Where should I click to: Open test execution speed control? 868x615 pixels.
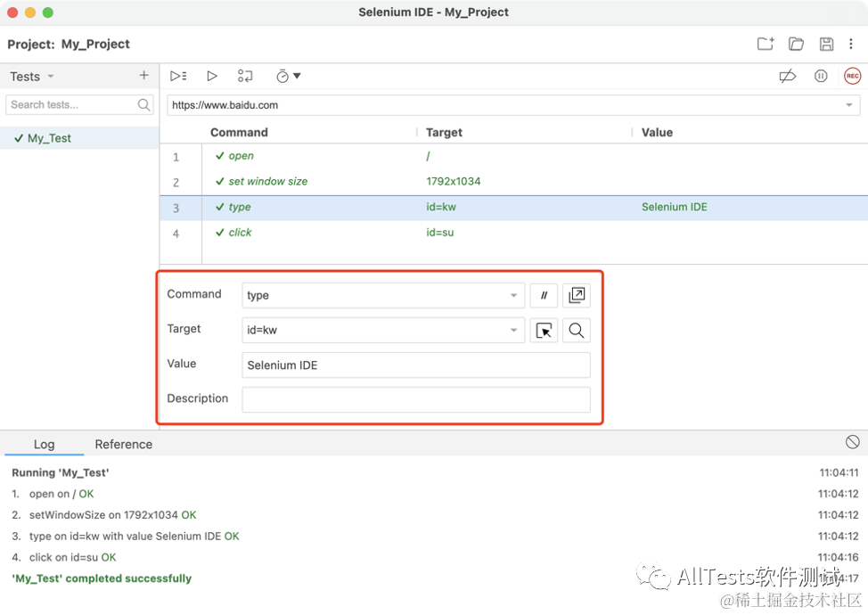coord(289,76)
